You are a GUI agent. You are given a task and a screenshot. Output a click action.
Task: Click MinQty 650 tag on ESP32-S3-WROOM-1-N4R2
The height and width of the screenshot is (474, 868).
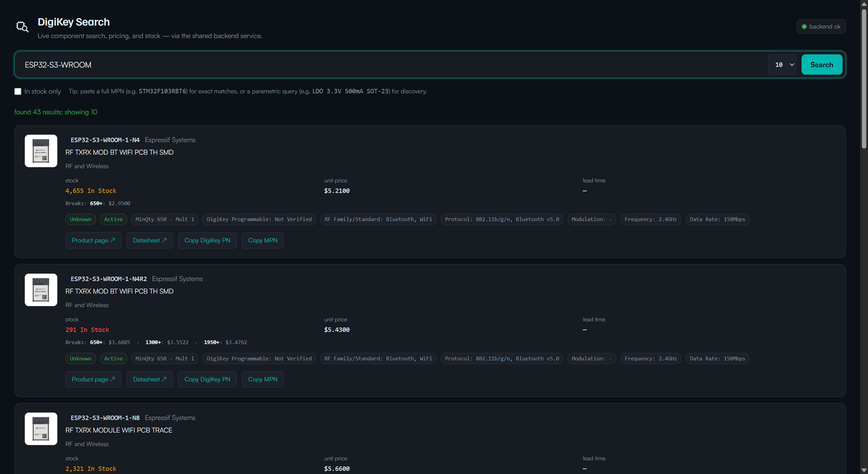pos(165,358)
